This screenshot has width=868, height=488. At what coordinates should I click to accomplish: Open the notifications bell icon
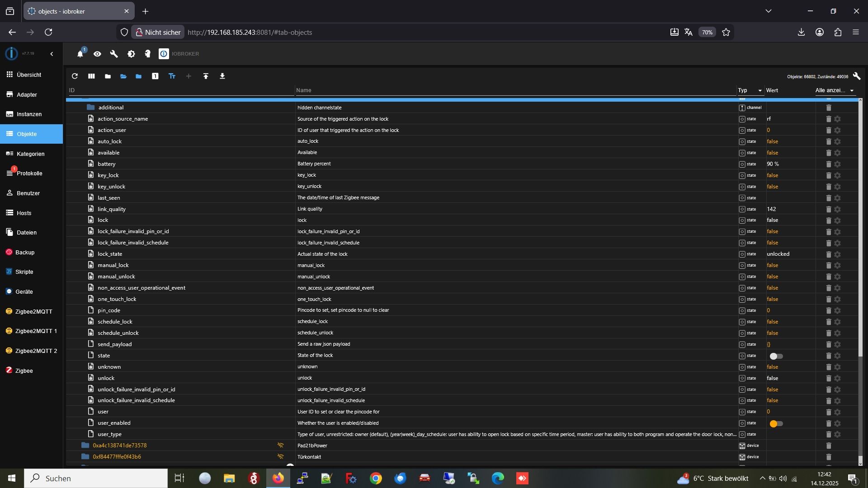80,54
